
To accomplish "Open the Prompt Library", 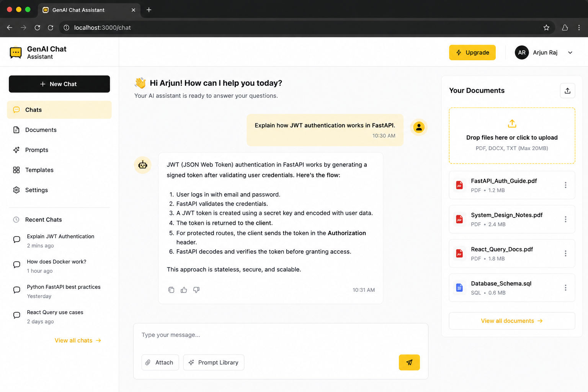I will (x=214, y=363).
